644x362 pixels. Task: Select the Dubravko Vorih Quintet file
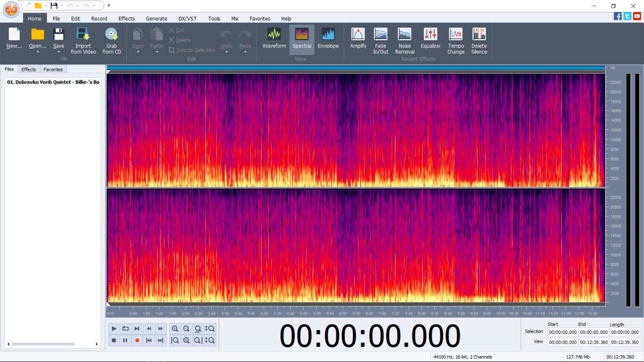point(53,82)
